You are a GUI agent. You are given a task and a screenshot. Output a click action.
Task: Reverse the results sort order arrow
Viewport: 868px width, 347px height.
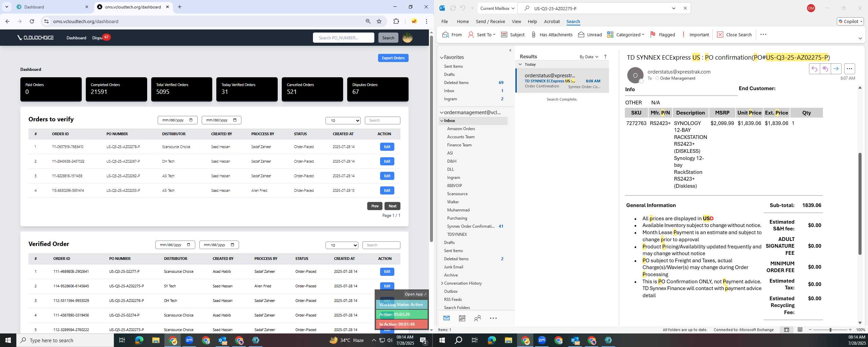[605, 57]
